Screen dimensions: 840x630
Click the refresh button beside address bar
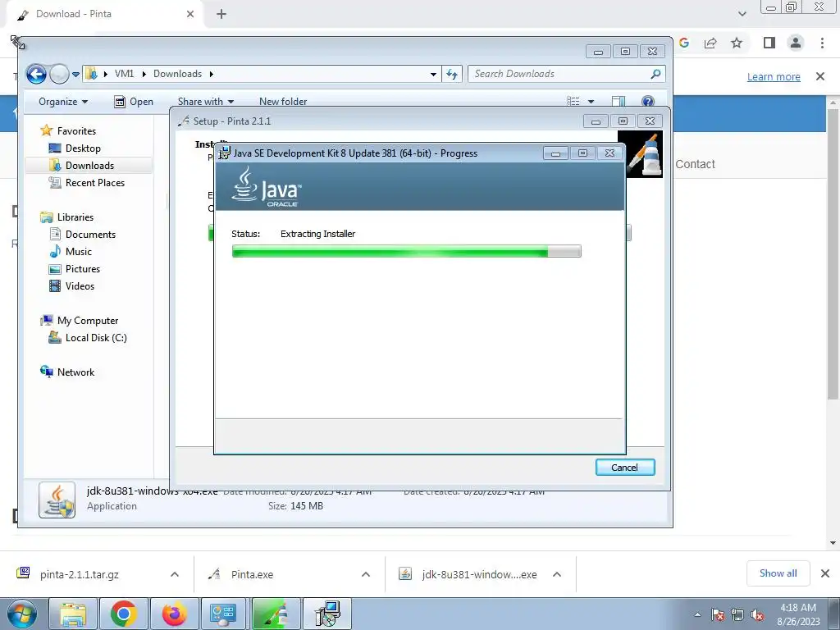[x=452, y=74]
